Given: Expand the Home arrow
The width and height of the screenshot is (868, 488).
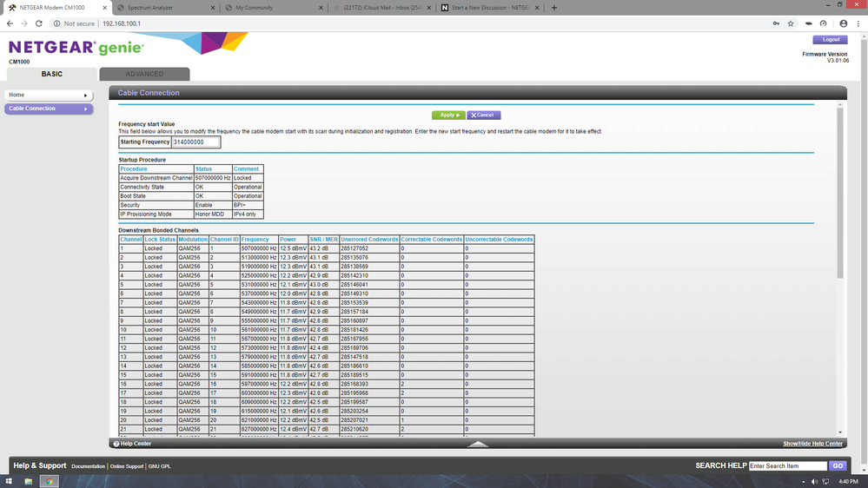Looking at the screenshot, I should point(86,96).
